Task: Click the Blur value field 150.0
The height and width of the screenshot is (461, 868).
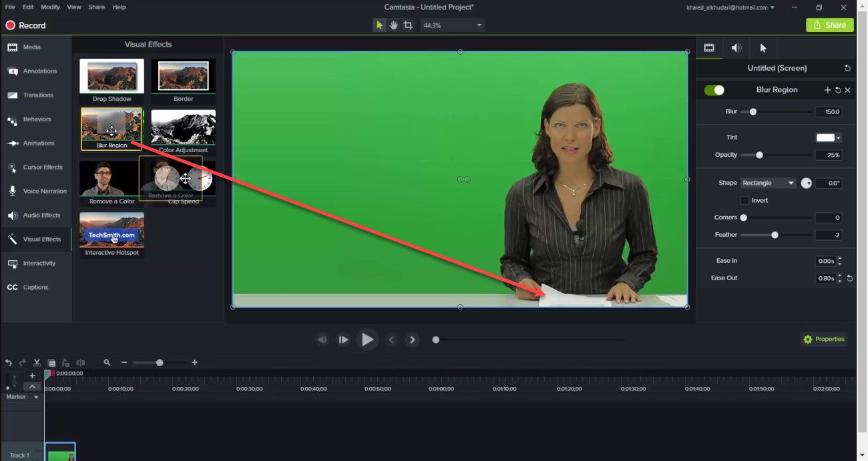Action: point(829,112)
